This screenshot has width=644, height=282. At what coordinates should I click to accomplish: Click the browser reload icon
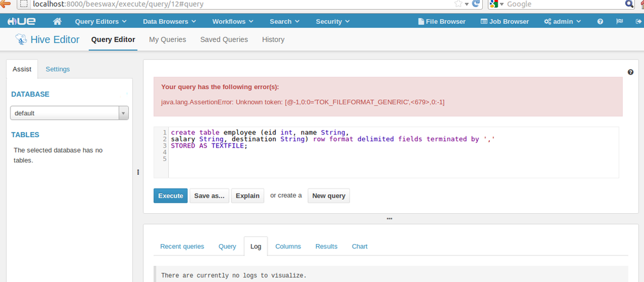click(476, 4)
